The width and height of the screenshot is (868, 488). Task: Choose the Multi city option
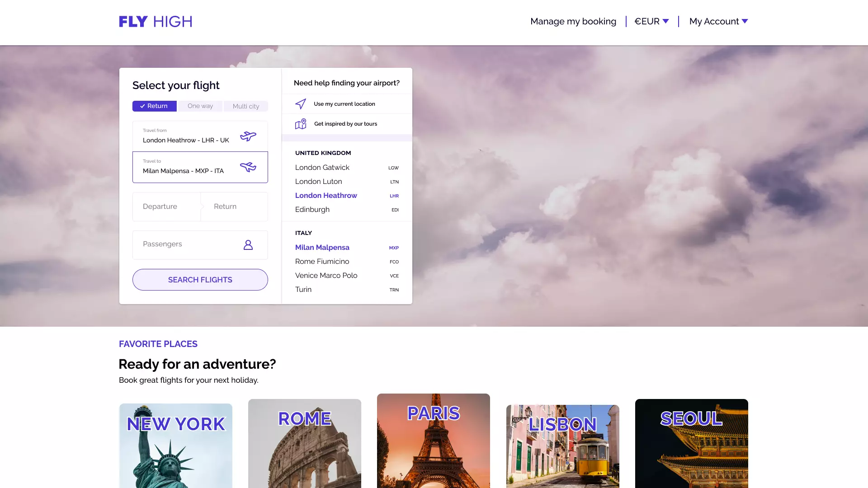(245, 106)
